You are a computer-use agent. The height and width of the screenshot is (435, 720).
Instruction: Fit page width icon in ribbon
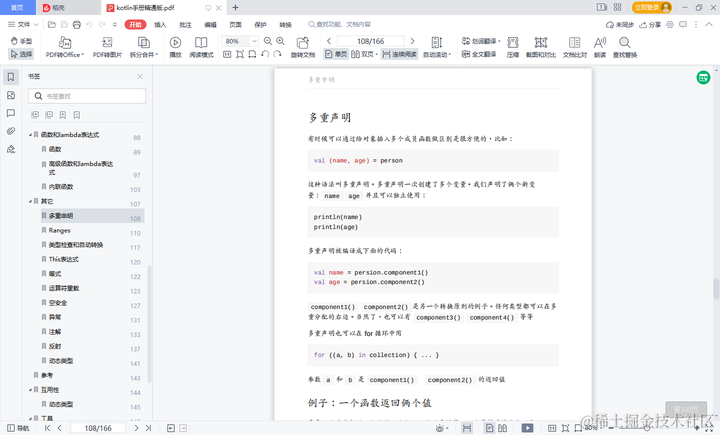click(x=252, y=54)
